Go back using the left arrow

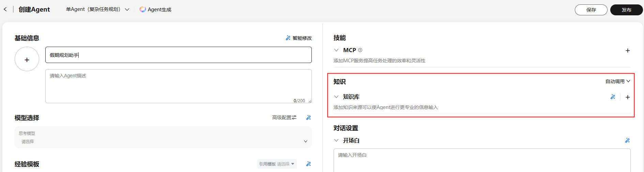point(5,9)
